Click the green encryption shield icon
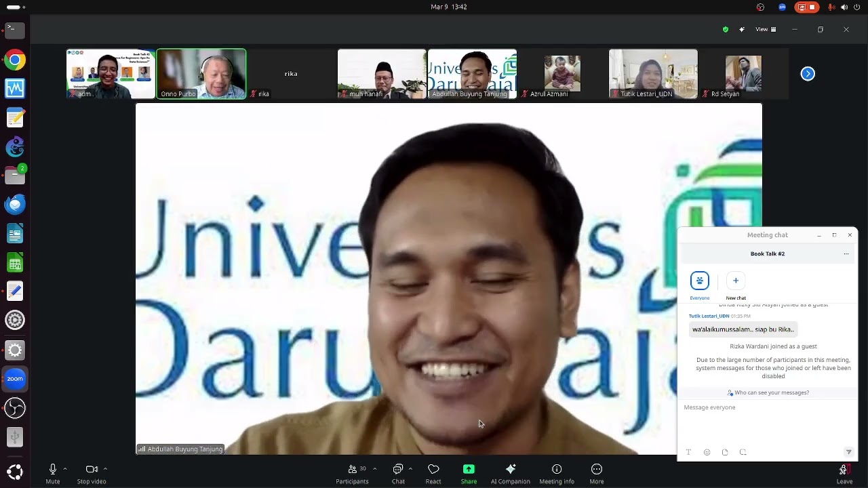 (x=726, y=29)
